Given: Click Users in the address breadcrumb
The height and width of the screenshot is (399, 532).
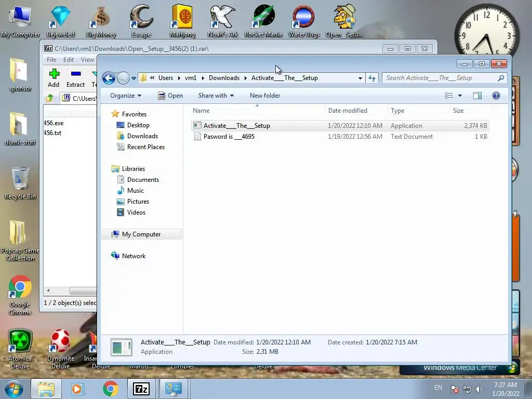Looking at the screenshot, I should (166, 78).
